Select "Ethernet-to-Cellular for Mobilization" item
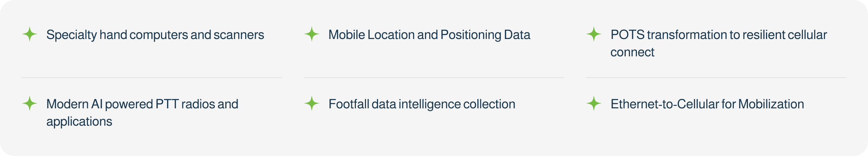 [x=707, y=104]
